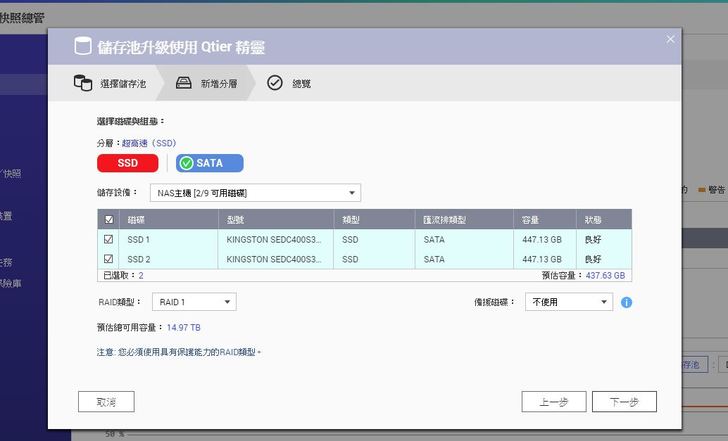
Task: Click the blue info icon beside 備援磁碟
Action: pos(627,302)
